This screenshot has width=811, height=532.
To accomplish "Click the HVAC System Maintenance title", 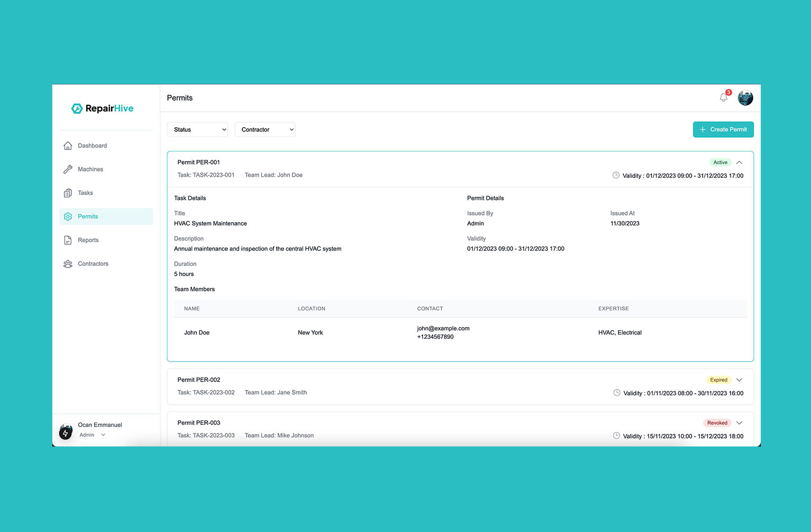I will coord(211,224).
